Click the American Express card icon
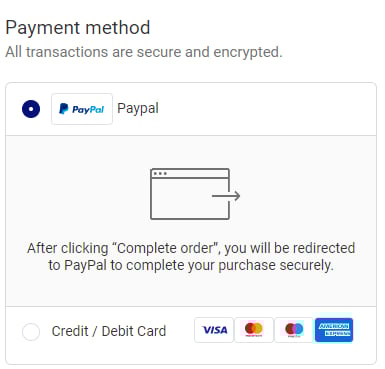 [x=334, y=330]
